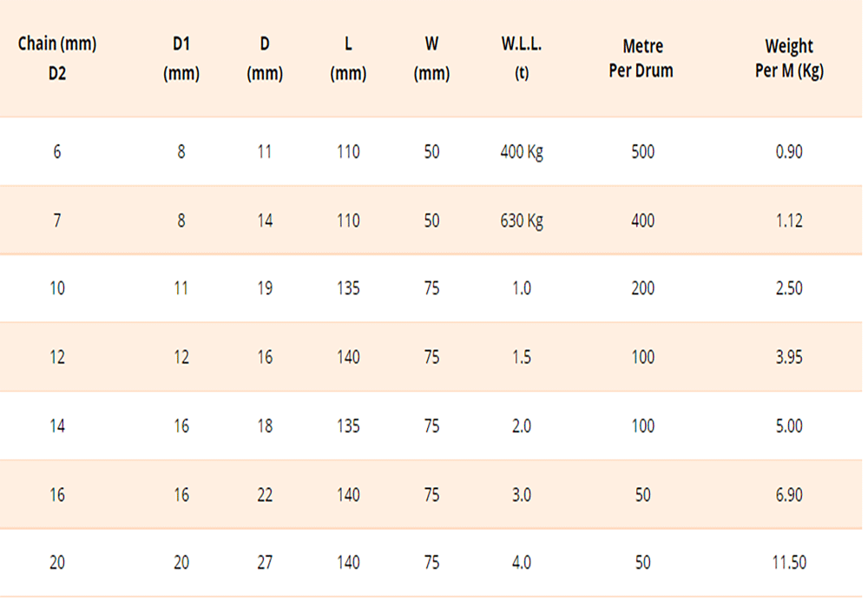The height and width of the screenshot is (608, 868).
Task: Select the 6.90 weight value
Action: click(x=789, y=495)
